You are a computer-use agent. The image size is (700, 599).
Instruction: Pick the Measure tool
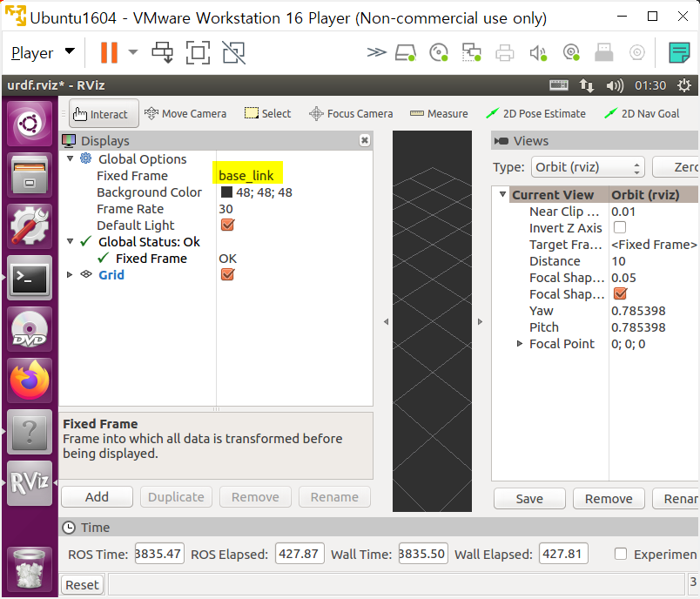click(x=439, y=114)
